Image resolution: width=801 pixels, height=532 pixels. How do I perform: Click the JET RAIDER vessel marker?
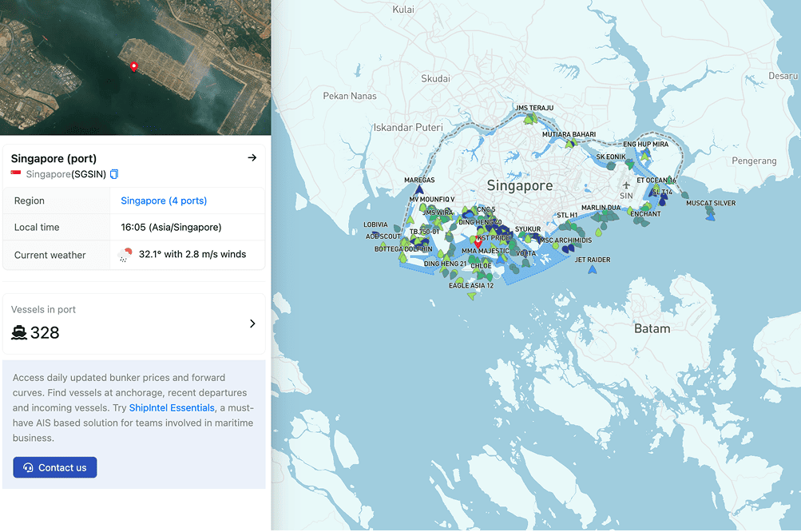592,270
